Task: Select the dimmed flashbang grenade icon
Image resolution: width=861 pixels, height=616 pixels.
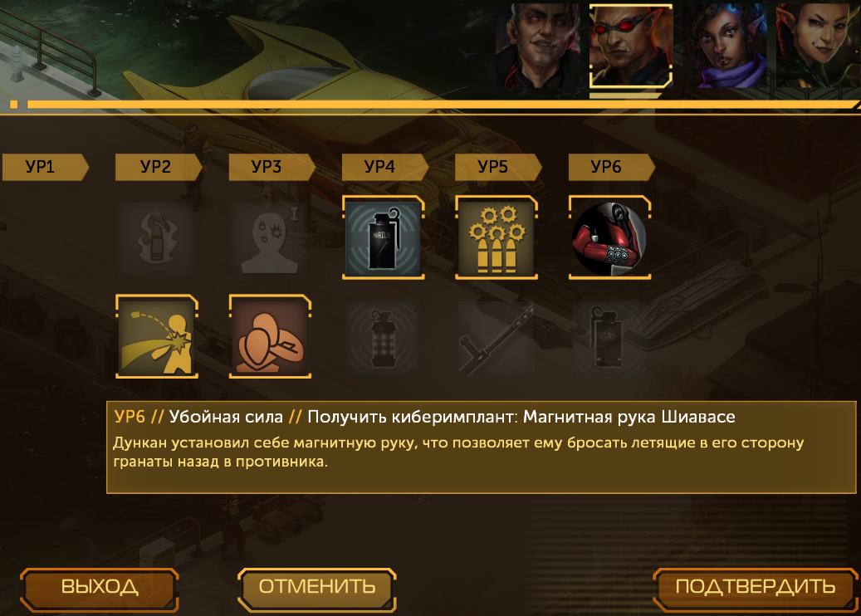Action: (384, 337)
